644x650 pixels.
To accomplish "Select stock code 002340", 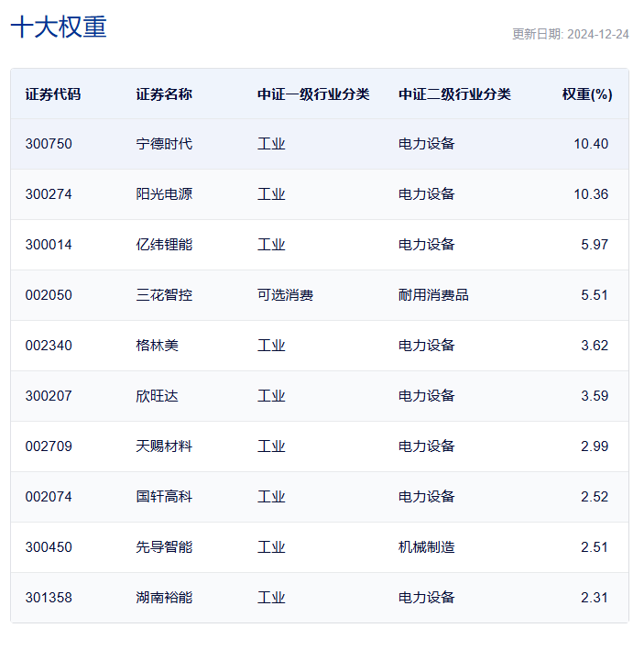I will (49, 346).
